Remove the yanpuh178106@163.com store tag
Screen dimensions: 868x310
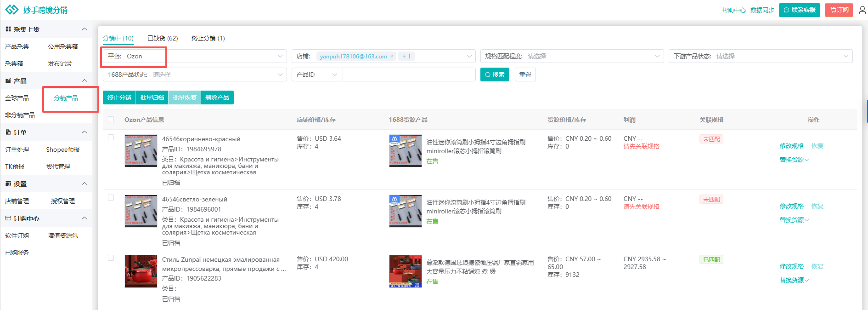tap(392, 56)
